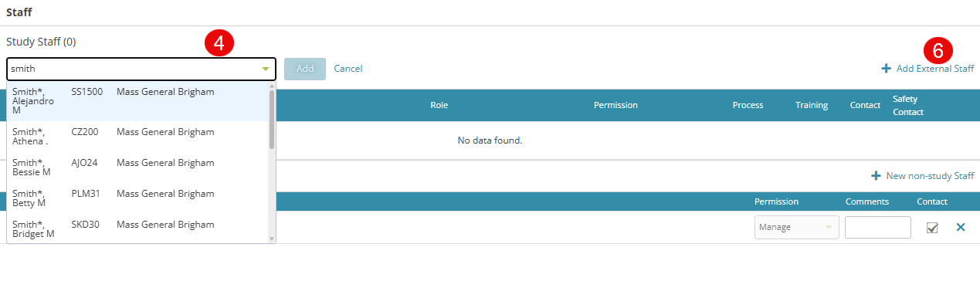Toggle the Contact checkbox in the non-study row
The image size is (980, 281).
(x=932, y=227)
